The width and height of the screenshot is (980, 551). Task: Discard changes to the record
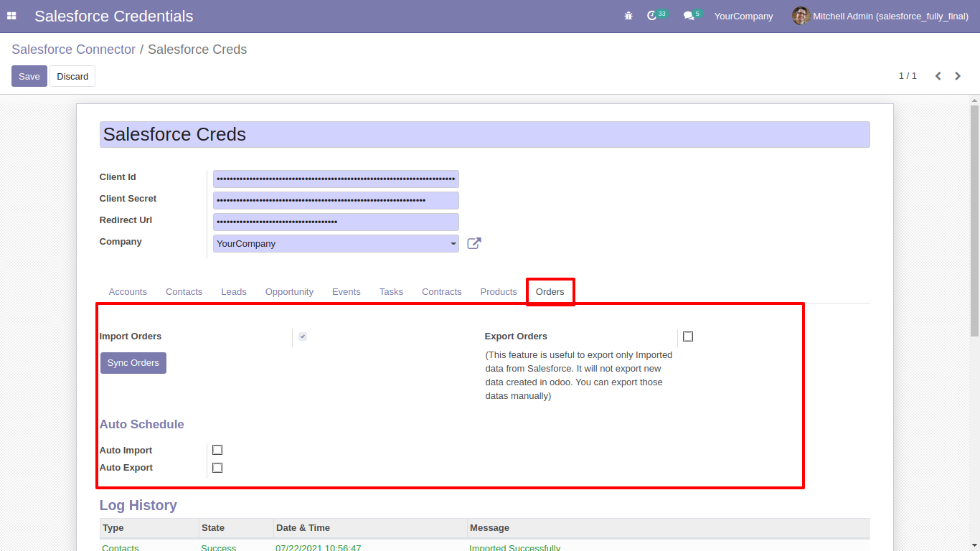pyautogui.click(x=72, y=76)
